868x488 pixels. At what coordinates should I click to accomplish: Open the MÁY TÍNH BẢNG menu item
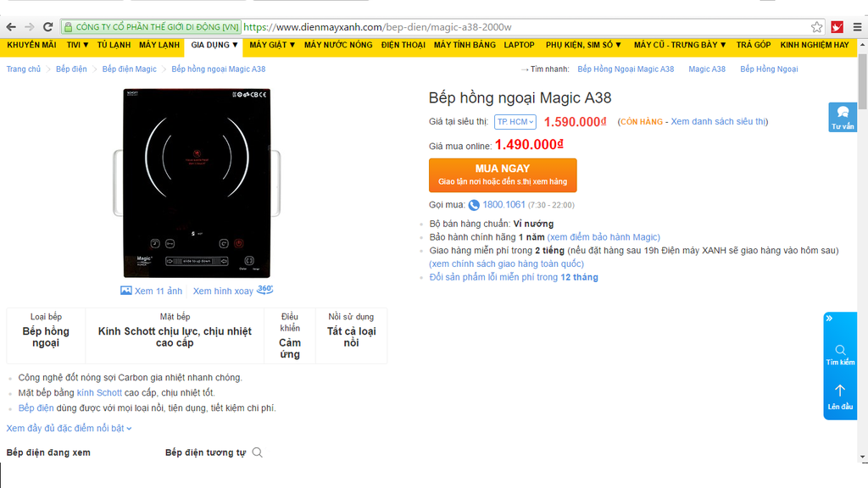(x=465, y=45)
